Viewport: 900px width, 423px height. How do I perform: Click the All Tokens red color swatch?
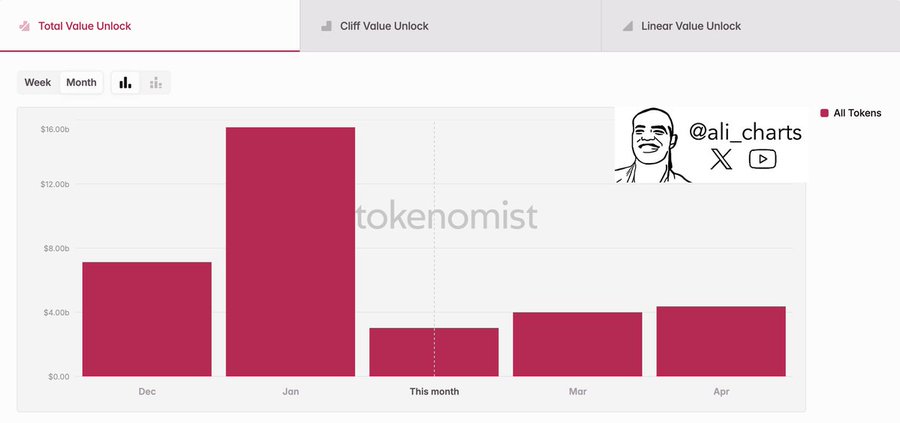824,114
